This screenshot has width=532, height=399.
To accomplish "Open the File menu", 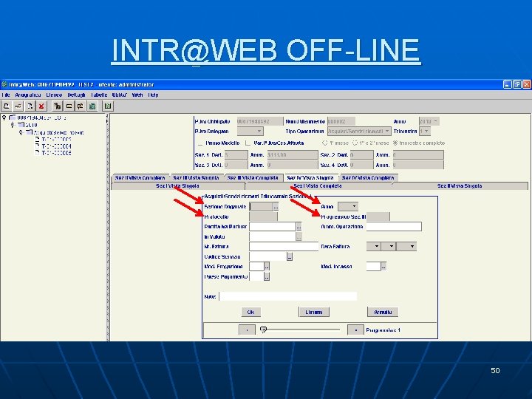I will pyautogui.click(x=6, y=95).
